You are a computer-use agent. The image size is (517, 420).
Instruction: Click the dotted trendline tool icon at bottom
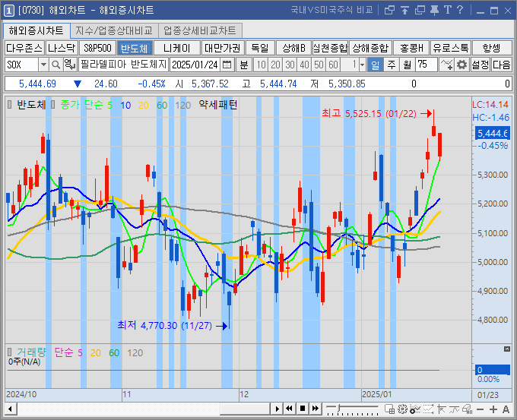[x=428, y=409]
